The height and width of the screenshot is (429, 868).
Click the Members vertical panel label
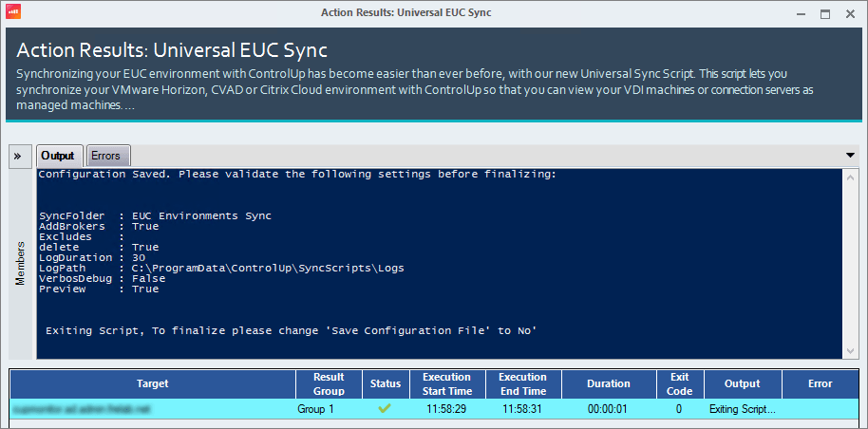[21, 263]
